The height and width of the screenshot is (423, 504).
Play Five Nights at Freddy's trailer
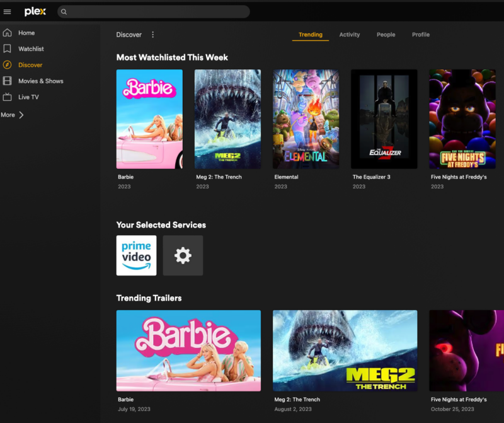click(467, 351)
